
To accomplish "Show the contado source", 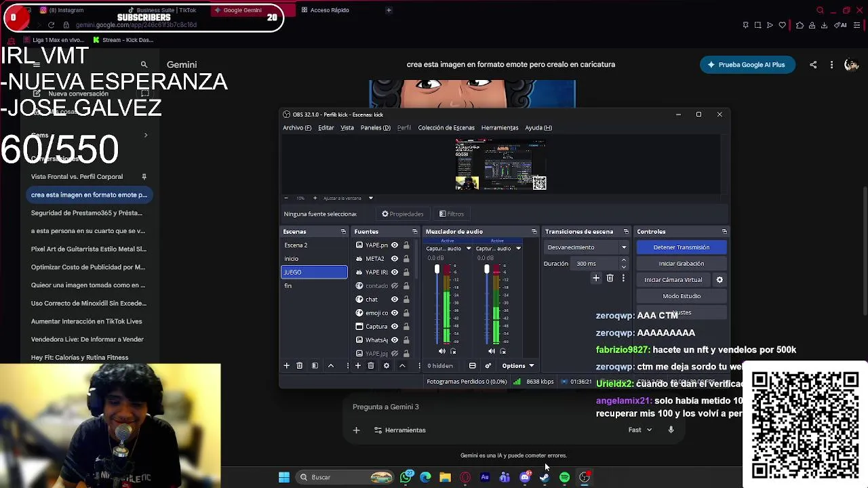I will (395, 286).
